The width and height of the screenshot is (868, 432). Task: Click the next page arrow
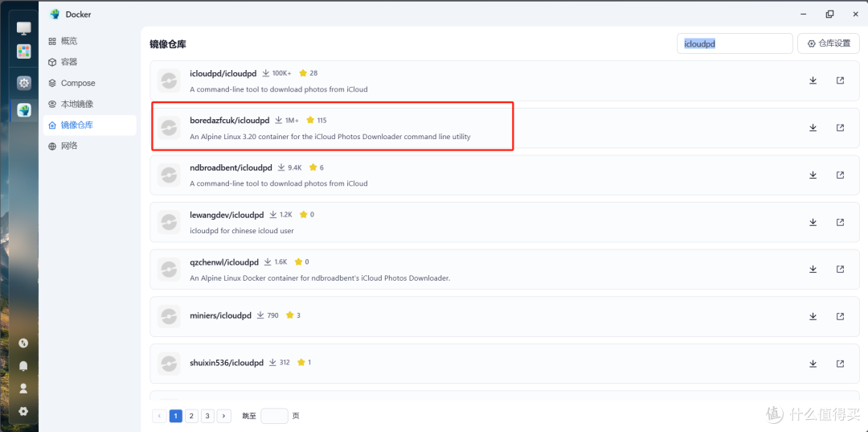point(223,416)
